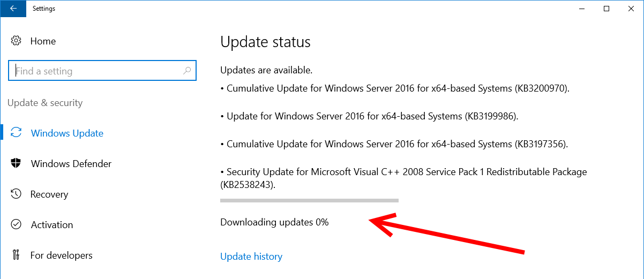The width and height of the screenshot is (644, 279).
Task: Maximize the Settings window
Action: [x=606, y=9]
